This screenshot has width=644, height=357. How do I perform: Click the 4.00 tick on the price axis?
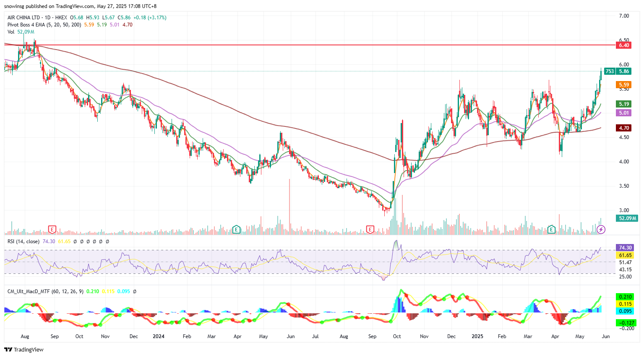click(624, 162)
